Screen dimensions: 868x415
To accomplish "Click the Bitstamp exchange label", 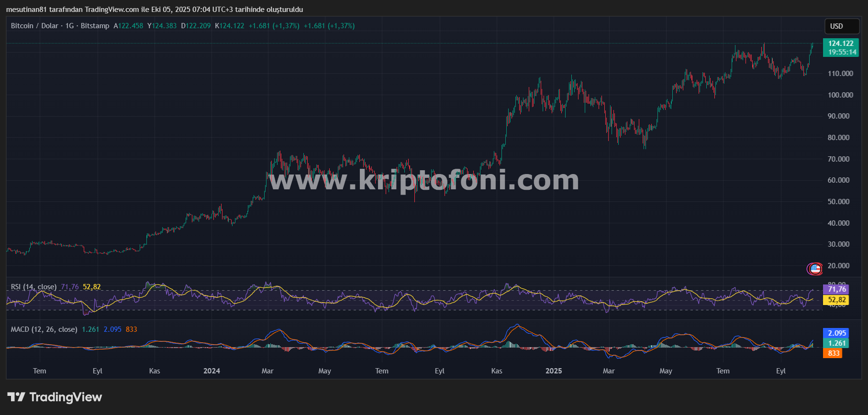I will pos(95,26).
